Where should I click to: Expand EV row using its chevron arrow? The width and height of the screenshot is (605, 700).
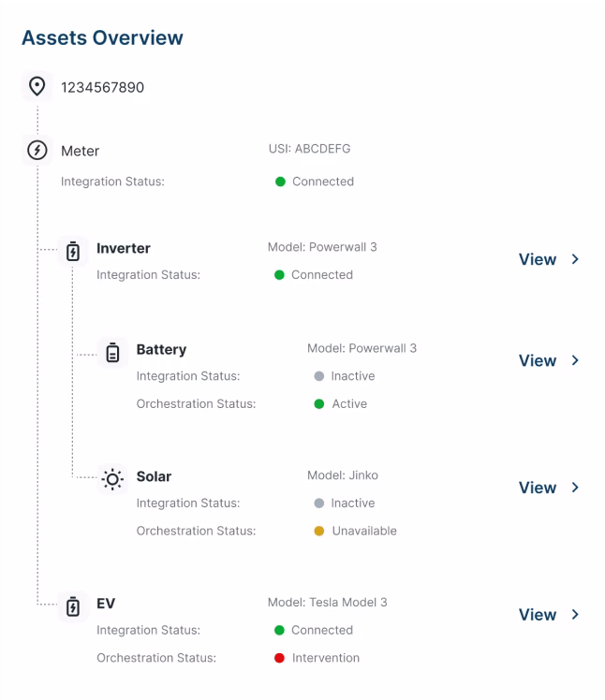pyautogui.click(x=576, y=615)
